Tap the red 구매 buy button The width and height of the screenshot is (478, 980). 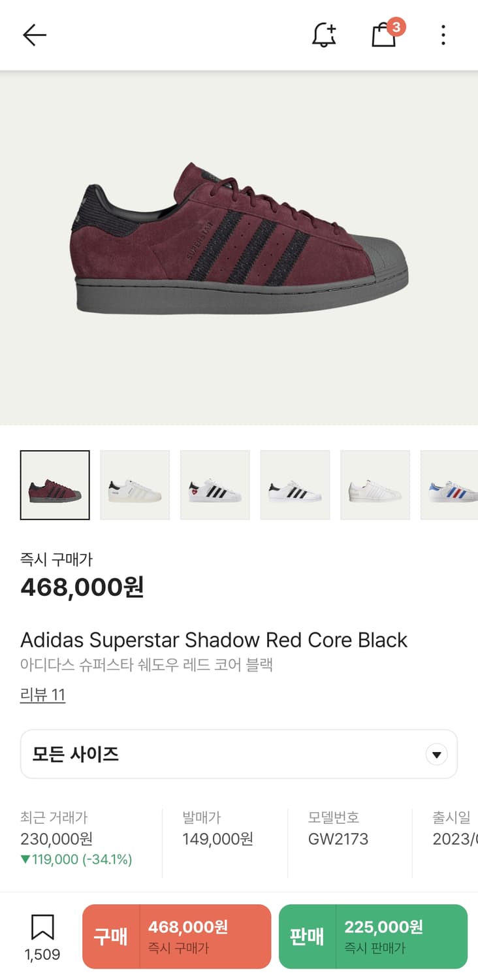click(176, 936)
